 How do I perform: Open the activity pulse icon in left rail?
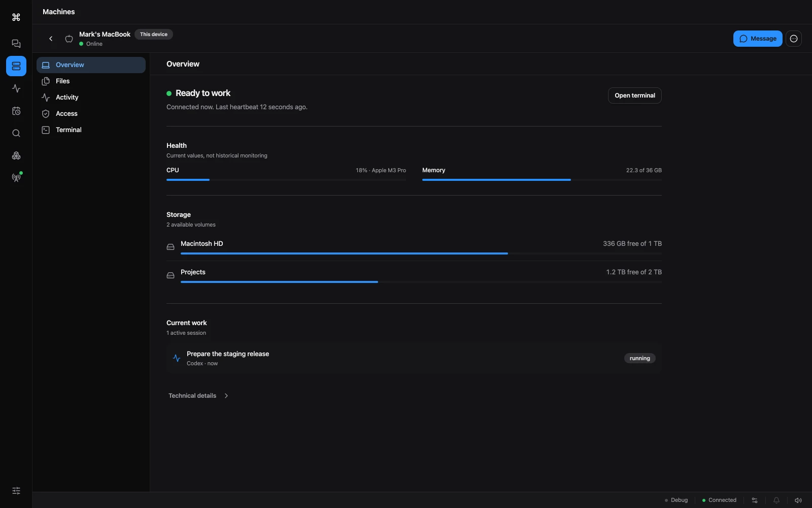[x=16, y=88]
